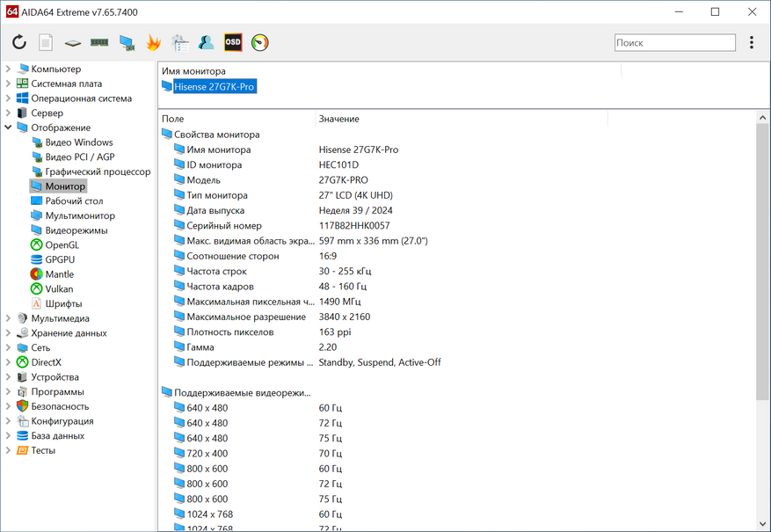This screenshot has height=532, width=771.
Task: Click the scrollbar up arrow
Action: click(x=762, y=118)
